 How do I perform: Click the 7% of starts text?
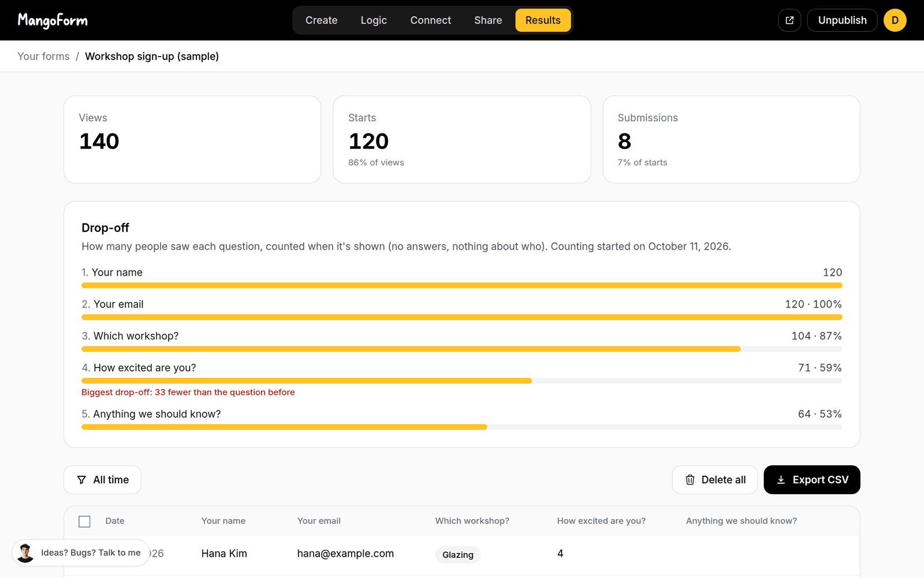642,162
